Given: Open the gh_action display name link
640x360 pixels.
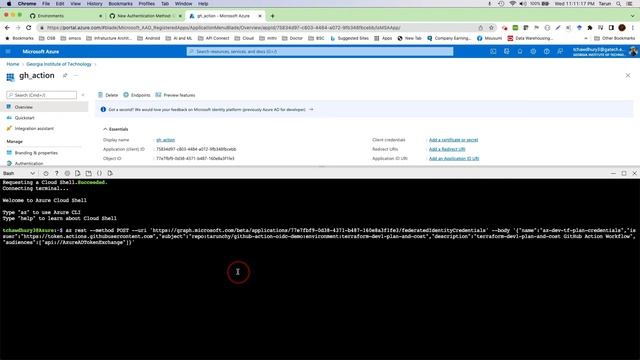Looking at the screenshot, I should click(x=165, y=140).
